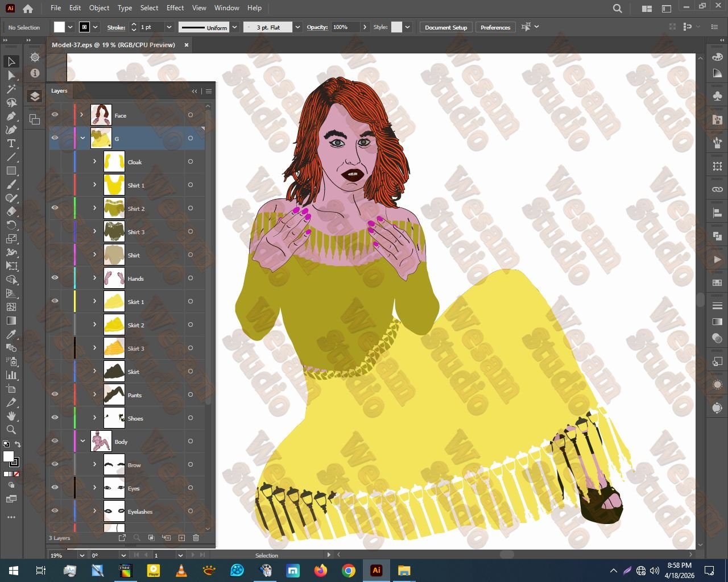Activate the Zoom tool

[x=11, y=430]
